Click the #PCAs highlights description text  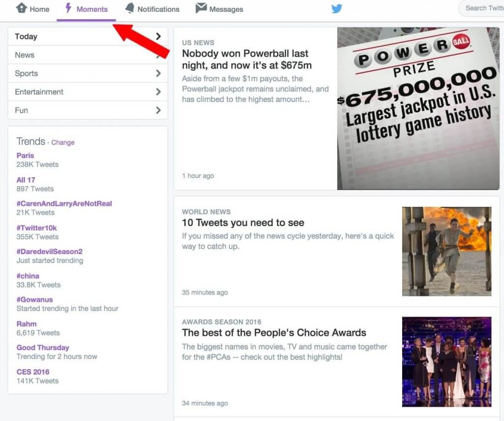point(285,352)
